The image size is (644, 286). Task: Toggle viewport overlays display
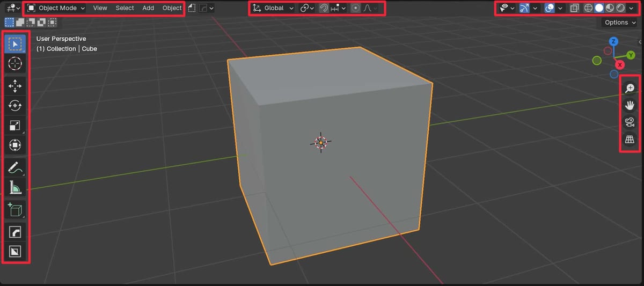550,8
